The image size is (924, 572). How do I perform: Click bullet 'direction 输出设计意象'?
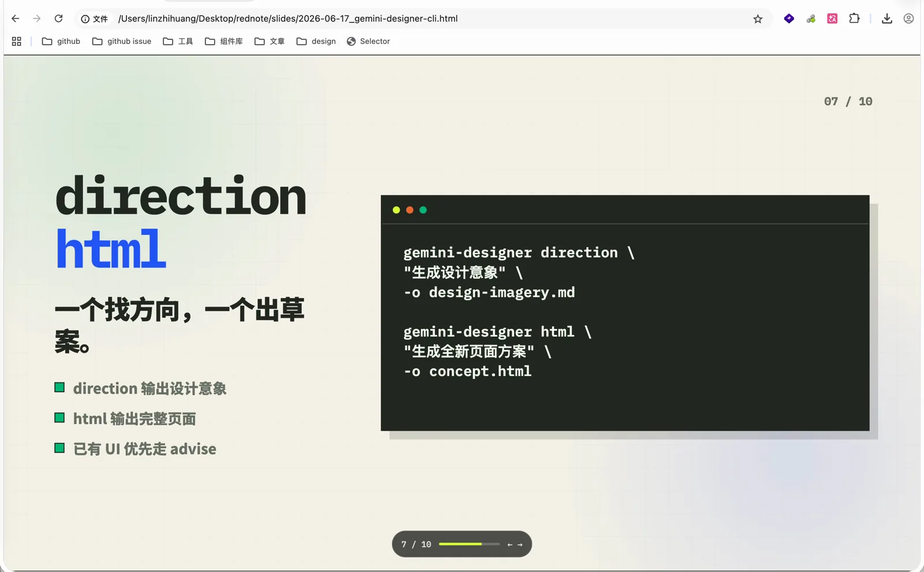point(150,389)
